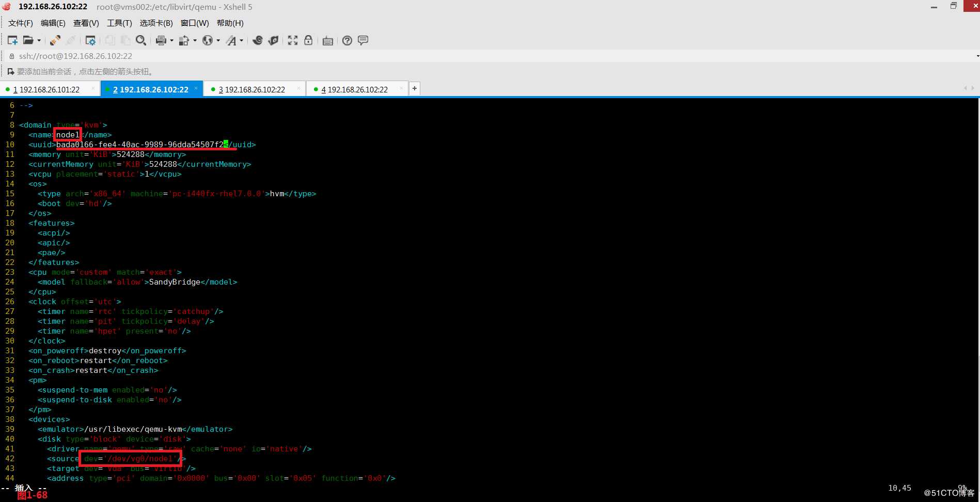Click /usr/libexec/qemu-kvm emulator path

click(133, 429)
